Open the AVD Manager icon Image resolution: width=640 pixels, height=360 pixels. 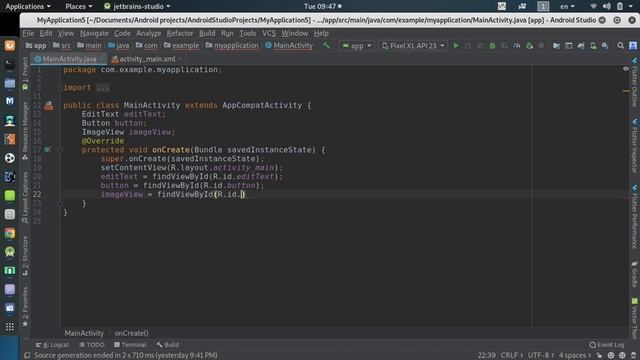click(x=593, y=46)
